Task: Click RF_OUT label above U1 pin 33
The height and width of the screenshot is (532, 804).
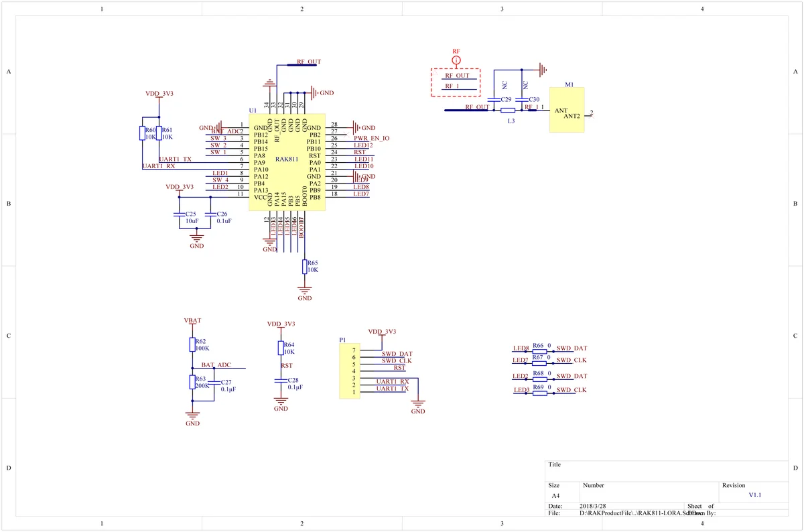Action: 308,62
